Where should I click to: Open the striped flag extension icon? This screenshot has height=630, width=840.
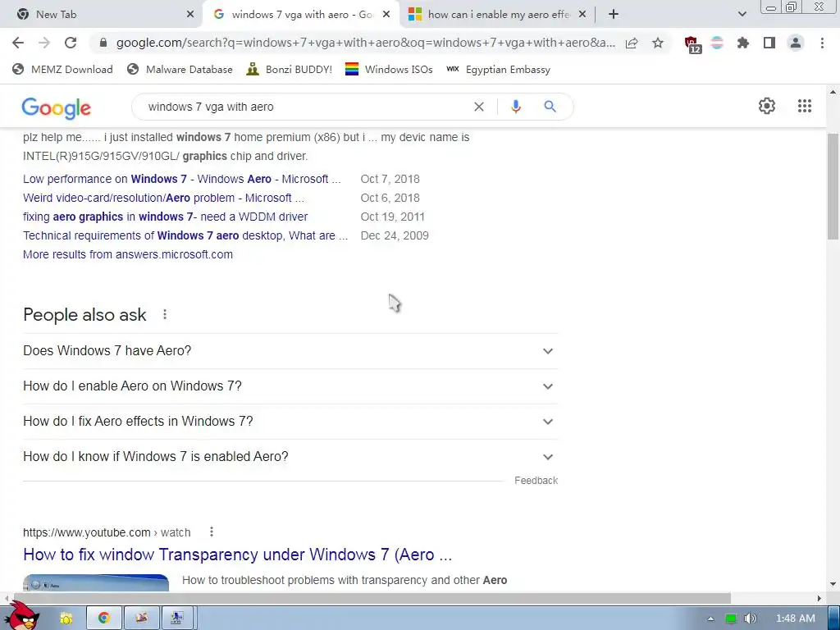click(x=717, y=43)
